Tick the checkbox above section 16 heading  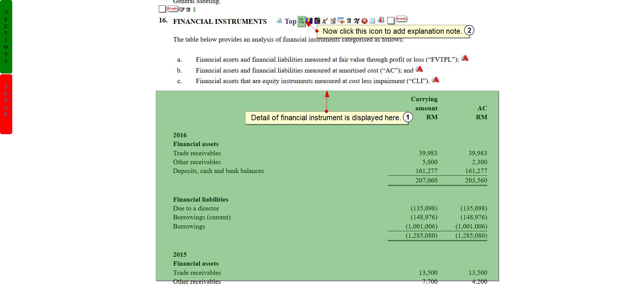pyautogui.click(x=162, y=9)
